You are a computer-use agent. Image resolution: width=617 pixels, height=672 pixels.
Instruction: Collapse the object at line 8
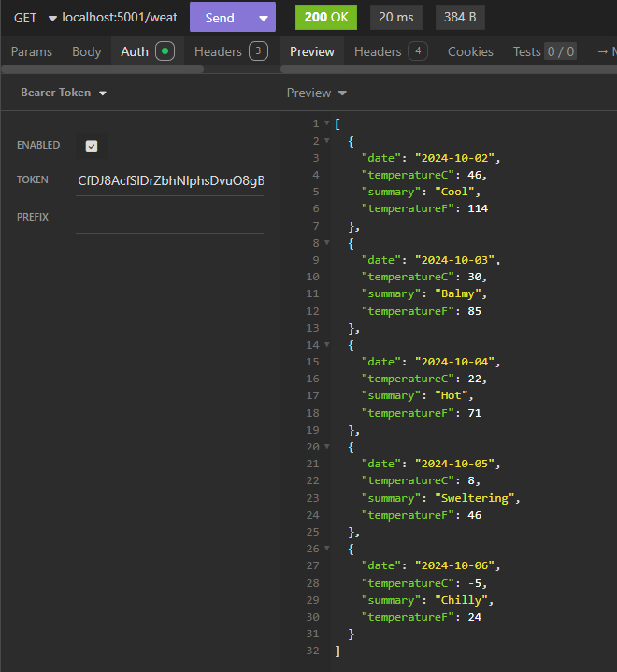pos(327,243)
